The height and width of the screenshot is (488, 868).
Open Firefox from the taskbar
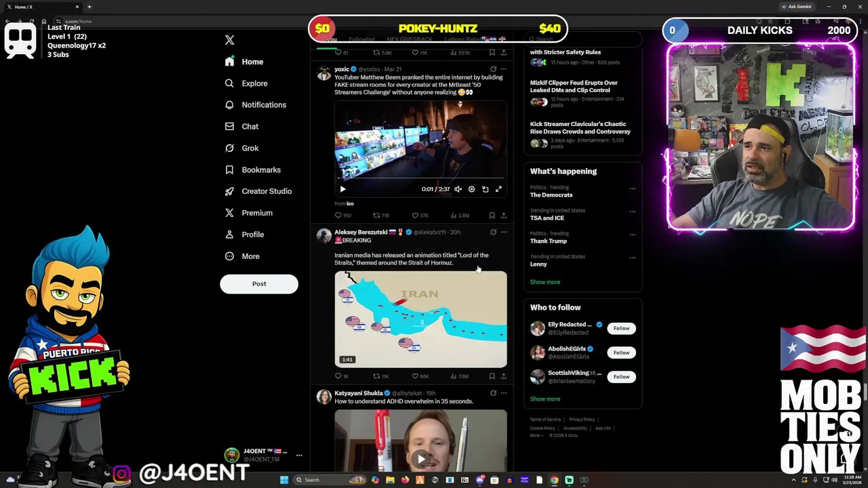point(405,480)
